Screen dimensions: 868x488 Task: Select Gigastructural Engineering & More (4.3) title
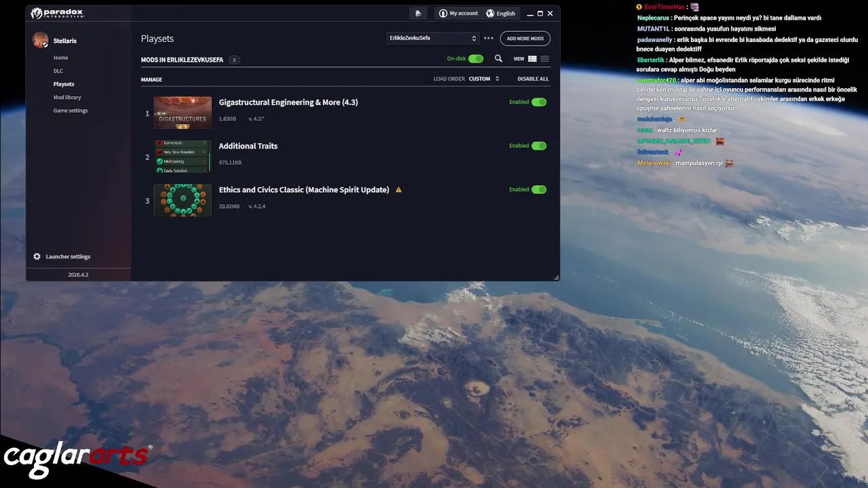288,102
